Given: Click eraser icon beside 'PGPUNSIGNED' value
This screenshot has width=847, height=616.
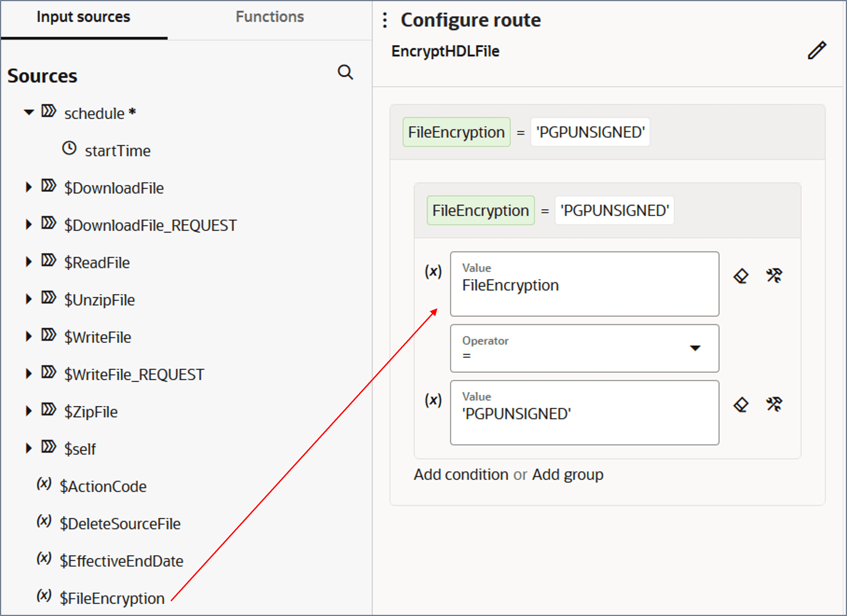Looking at the screenshot, I should click(x=741, y=405).
